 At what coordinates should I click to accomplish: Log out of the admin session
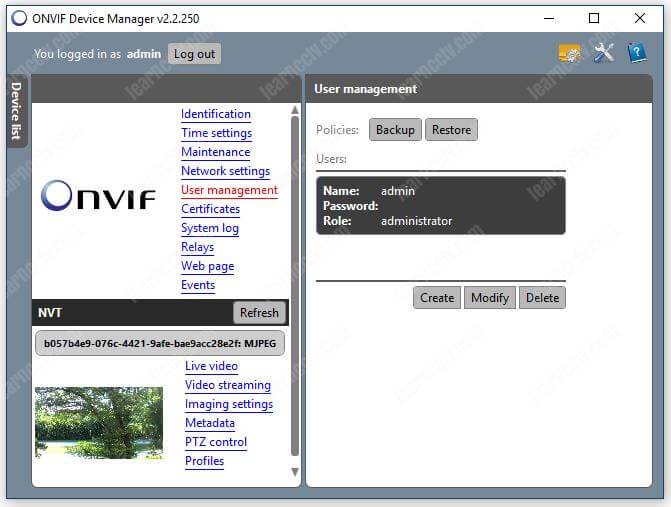pos(194,54)
